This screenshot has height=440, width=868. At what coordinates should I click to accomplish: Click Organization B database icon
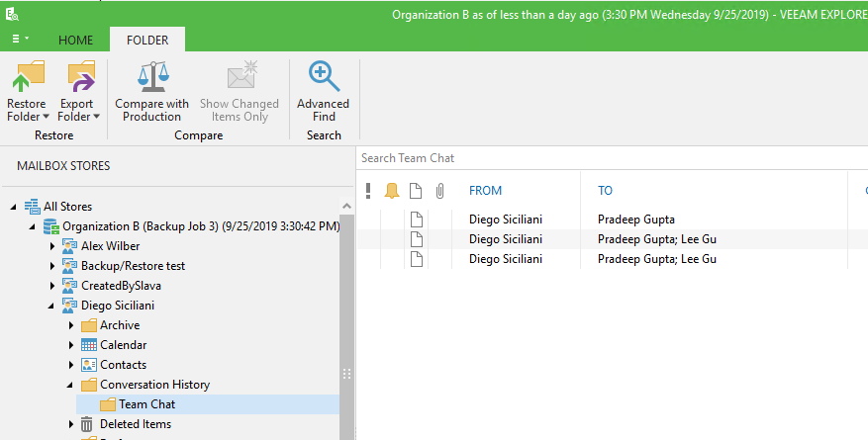51,226
